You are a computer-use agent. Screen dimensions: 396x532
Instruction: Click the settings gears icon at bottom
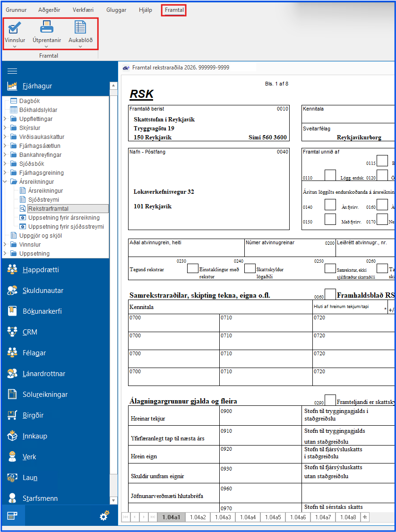coord(104,516)
